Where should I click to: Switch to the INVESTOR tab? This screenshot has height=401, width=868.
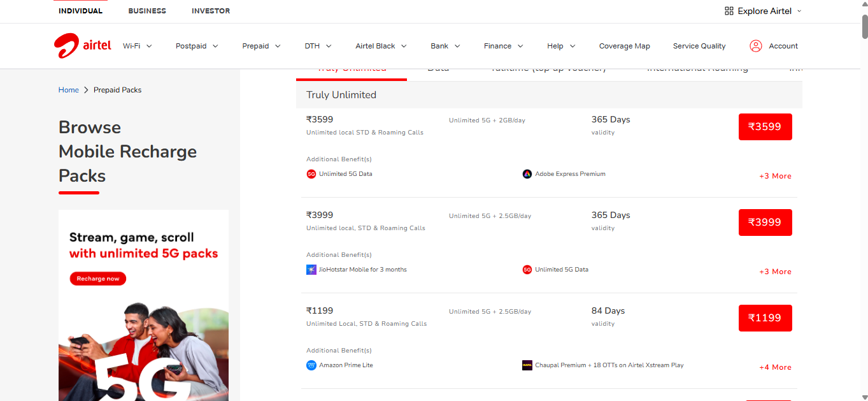pos(211,11)
